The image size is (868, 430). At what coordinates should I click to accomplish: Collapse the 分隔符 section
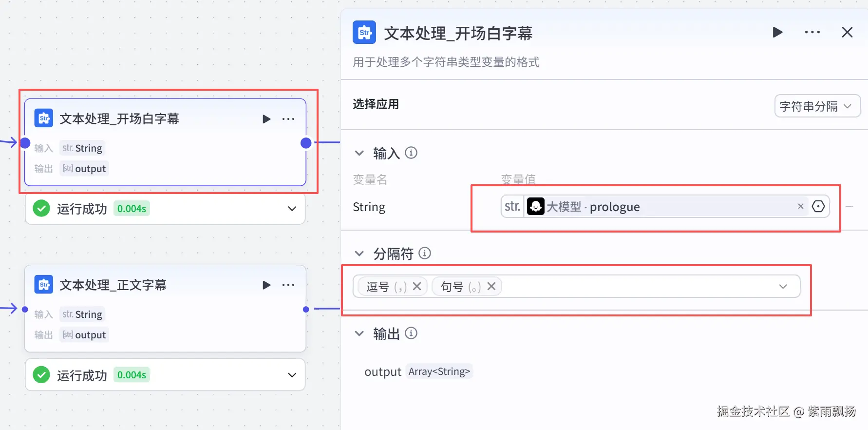click(x=359, y=254)
